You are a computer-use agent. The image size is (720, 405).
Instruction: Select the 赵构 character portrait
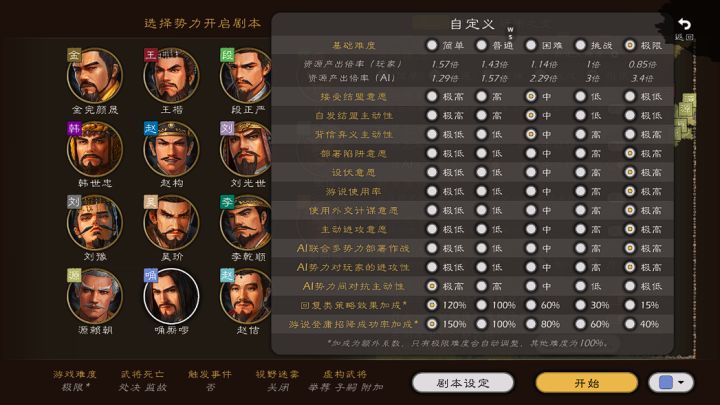click(171, 149)
